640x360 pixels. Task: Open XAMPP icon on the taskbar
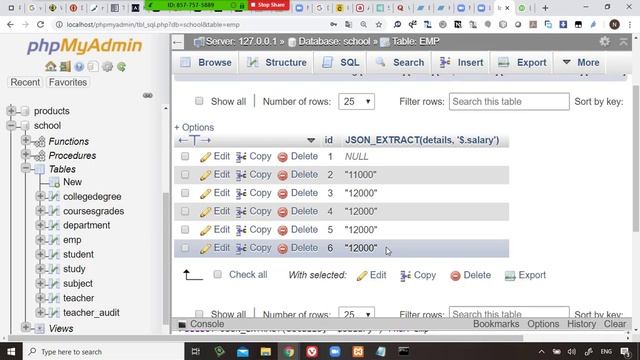coord(358,351)
